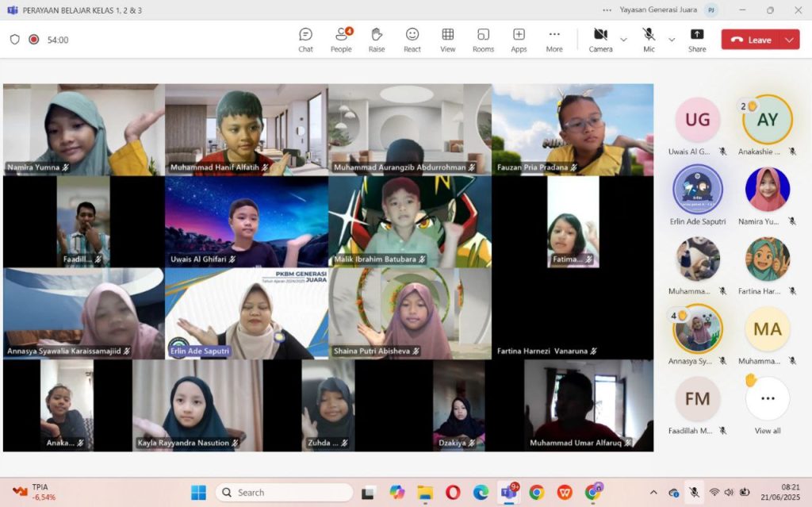Open the Wi-Fi network tray icon

pos(714,493)
